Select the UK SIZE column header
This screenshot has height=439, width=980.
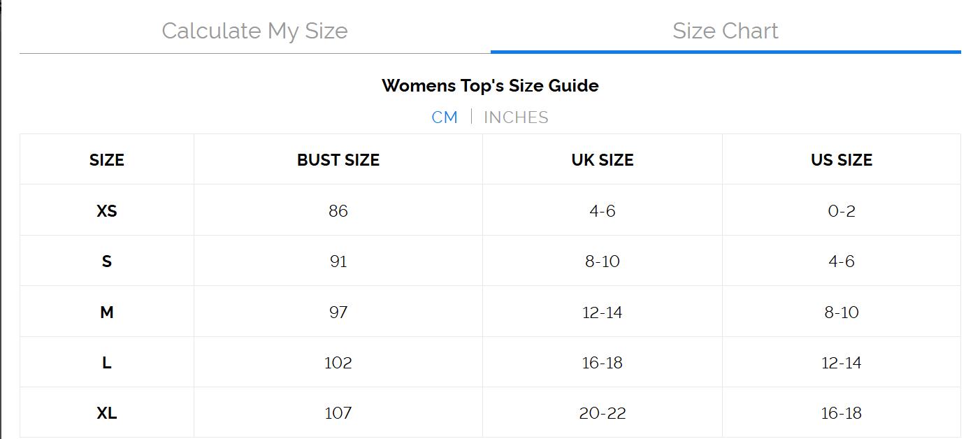pyautogui.click(x=602, y=159)
